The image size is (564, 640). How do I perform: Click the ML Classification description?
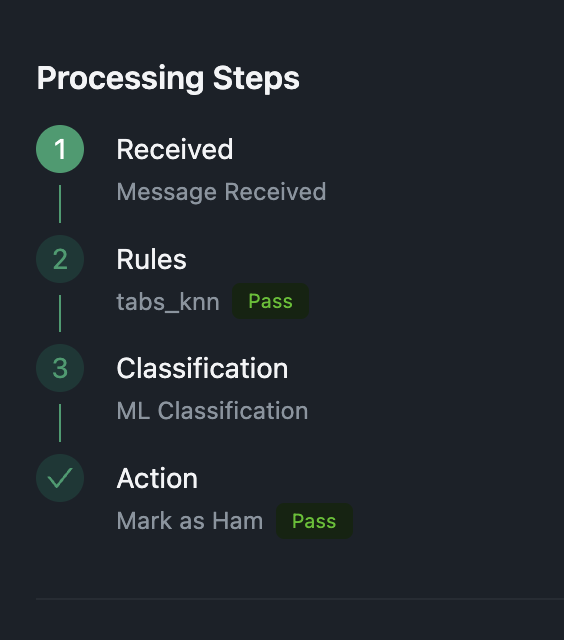tap(212, 411)
